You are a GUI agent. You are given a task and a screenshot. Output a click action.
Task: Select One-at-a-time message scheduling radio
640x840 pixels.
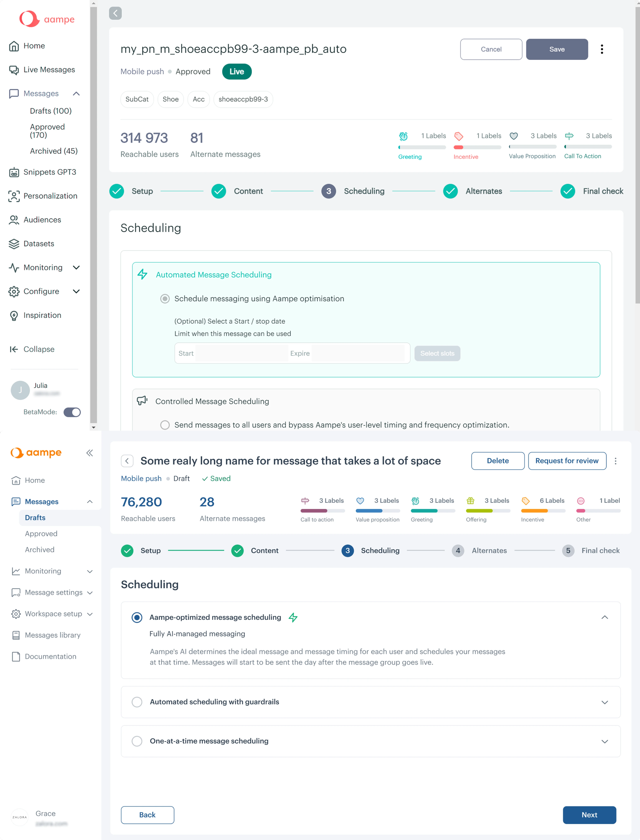[137, 741]
